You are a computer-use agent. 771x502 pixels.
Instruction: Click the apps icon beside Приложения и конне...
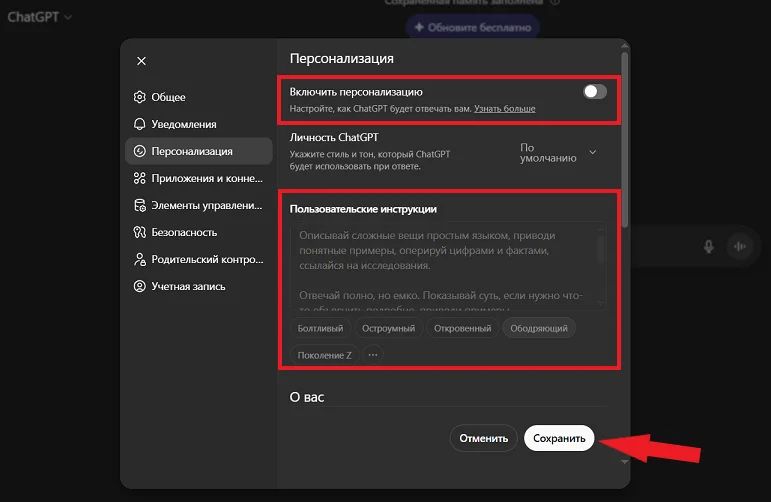pyautogui.click(x=140, y=178)
